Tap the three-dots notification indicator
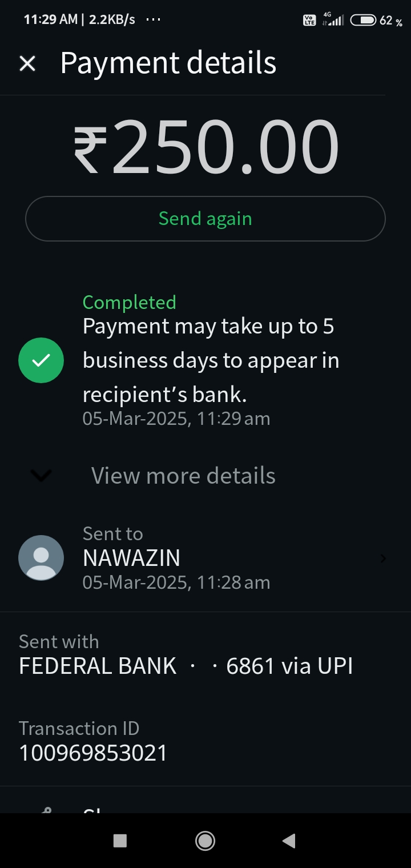 [x=153, y=19]
